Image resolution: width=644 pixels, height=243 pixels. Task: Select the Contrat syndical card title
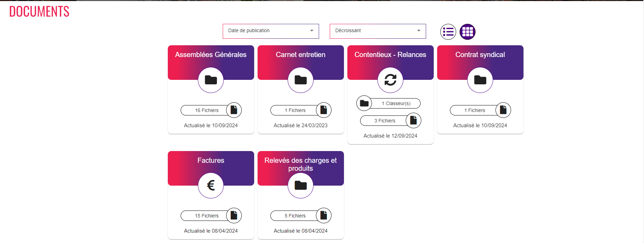point(480,55)
